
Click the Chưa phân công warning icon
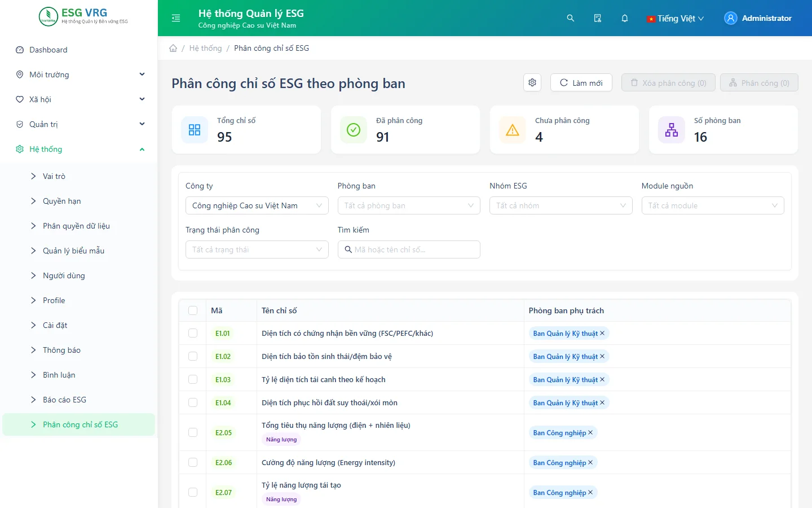513,130
